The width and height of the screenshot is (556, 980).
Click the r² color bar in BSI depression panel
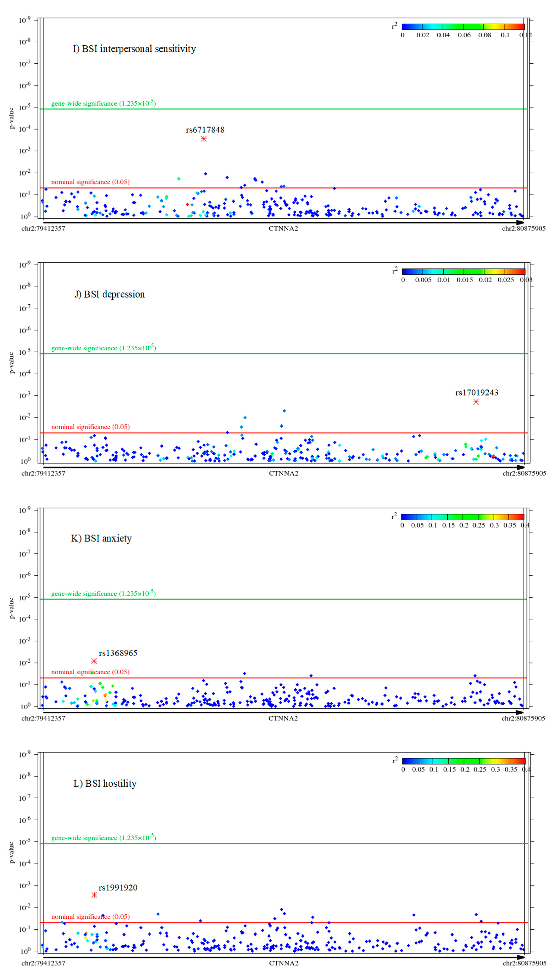pos(464,272)
